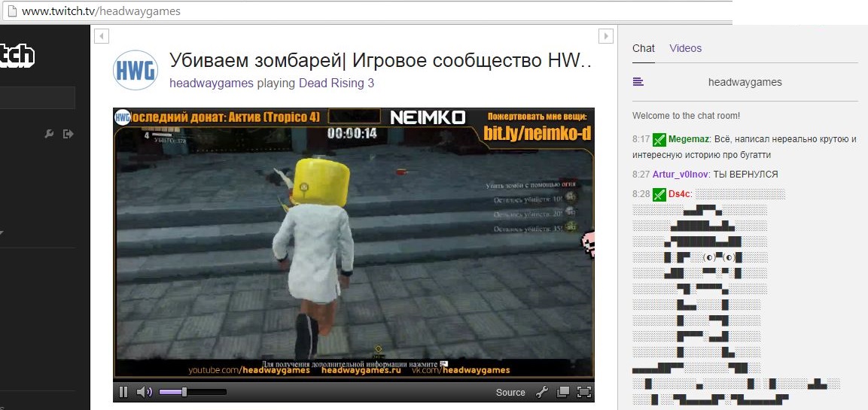Click the page icon in address bar
The height and width of the screenshot is (410, 868).
[x=11, y=11]
